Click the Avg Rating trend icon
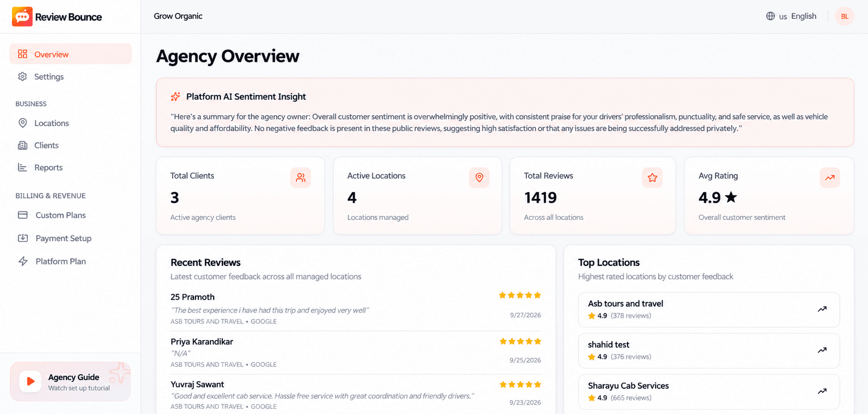This screenshot has height=414, width=868. 830,178
